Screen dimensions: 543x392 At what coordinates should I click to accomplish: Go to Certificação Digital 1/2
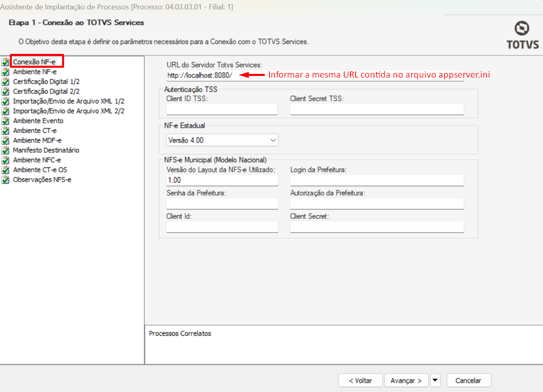pos(46,82)
